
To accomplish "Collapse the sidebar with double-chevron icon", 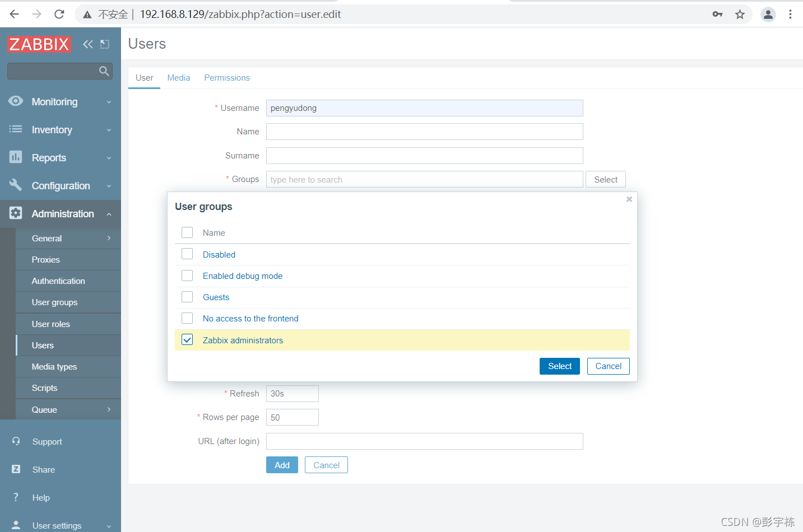I will 88,44.
